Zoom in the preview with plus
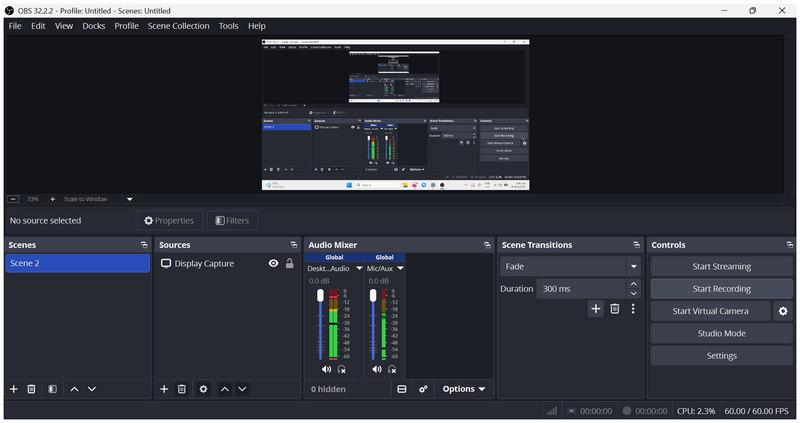Image resolution: width=800 pixels, height=423 pixels. (53, 199)
